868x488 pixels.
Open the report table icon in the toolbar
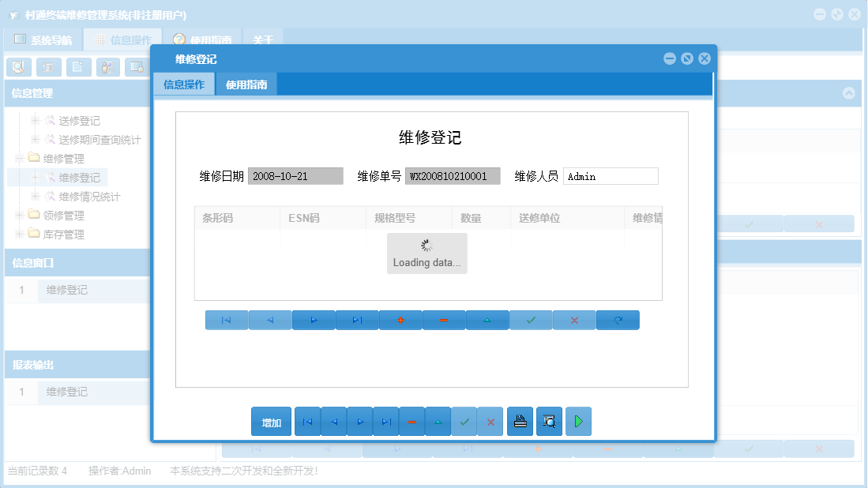click(47, 67)
